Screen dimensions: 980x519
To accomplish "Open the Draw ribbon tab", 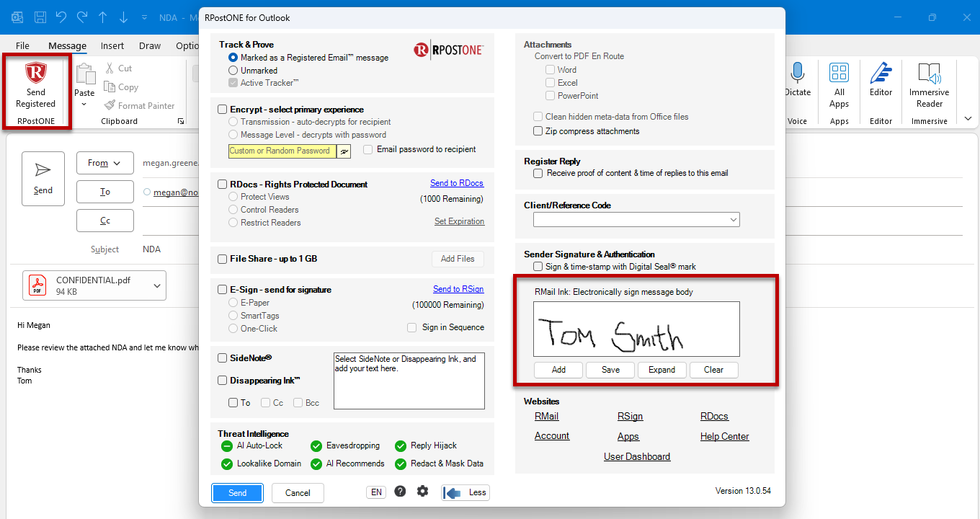I will pos(150,45).
